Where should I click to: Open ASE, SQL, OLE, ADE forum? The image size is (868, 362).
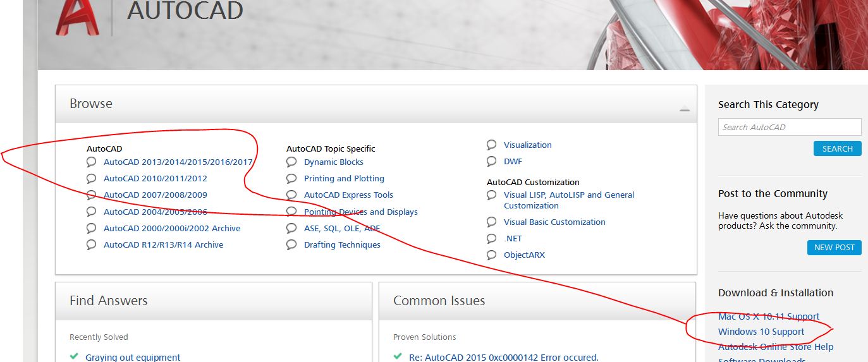click(342, 229)
